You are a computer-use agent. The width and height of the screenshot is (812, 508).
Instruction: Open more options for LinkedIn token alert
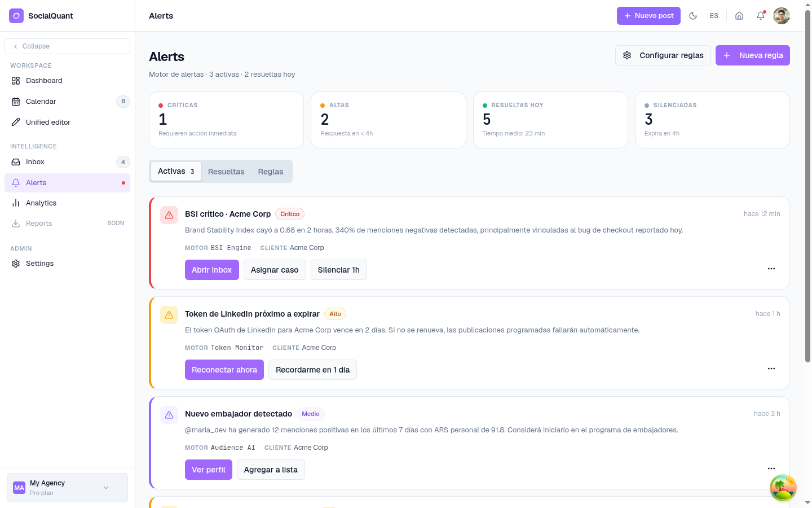pos(771,369)
